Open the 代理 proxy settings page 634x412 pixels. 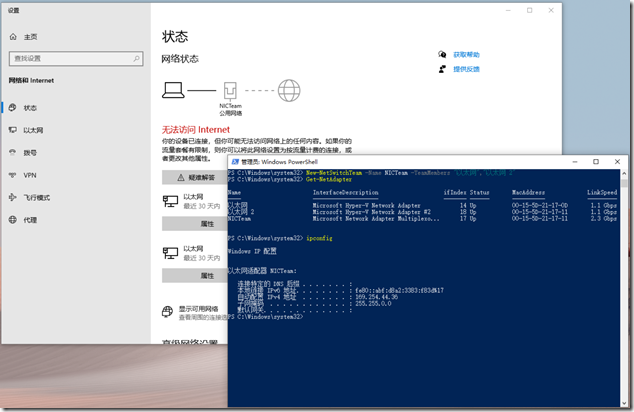(x=30, y=220)
